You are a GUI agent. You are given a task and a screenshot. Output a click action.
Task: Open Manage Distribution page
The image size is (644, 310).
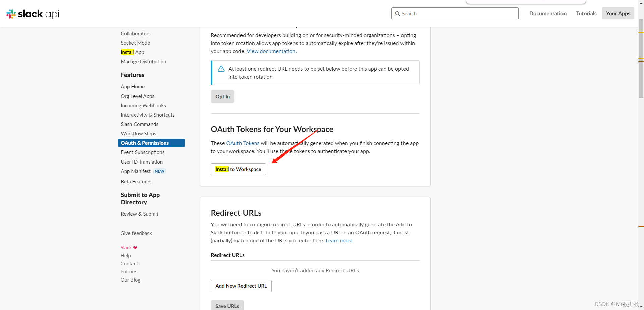143,62
